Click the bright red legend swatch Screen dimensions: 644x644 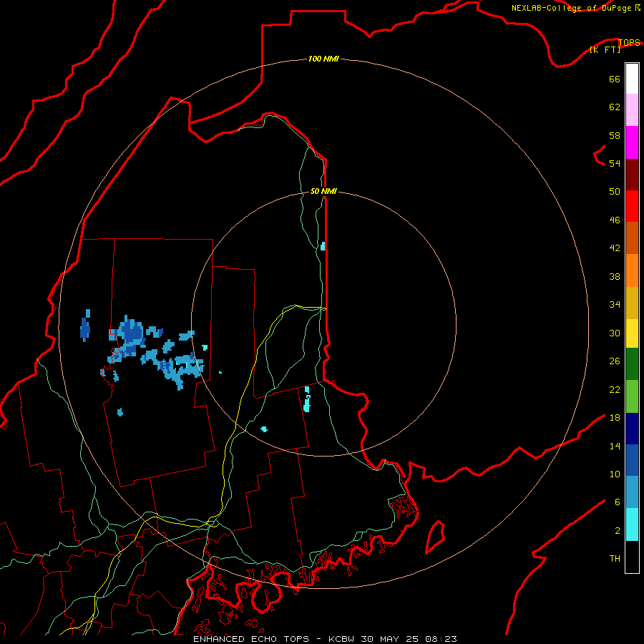tap(632, 206)
